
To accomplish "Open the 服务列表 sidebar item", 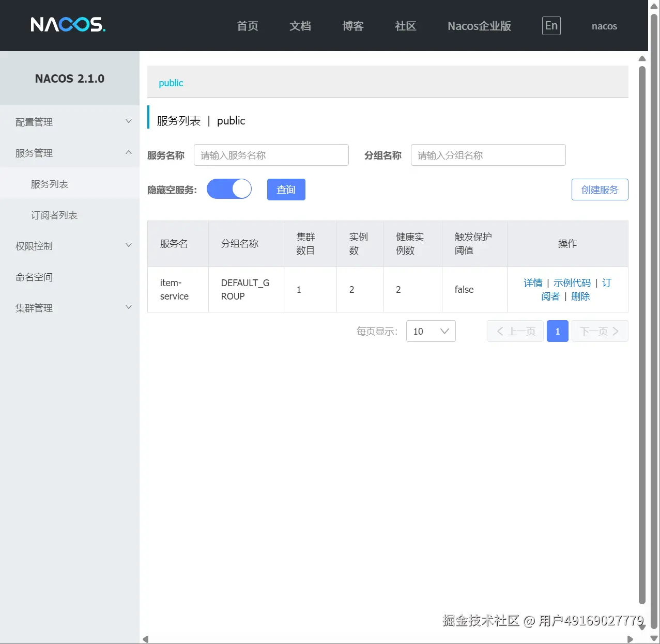I will pos(70,184).
